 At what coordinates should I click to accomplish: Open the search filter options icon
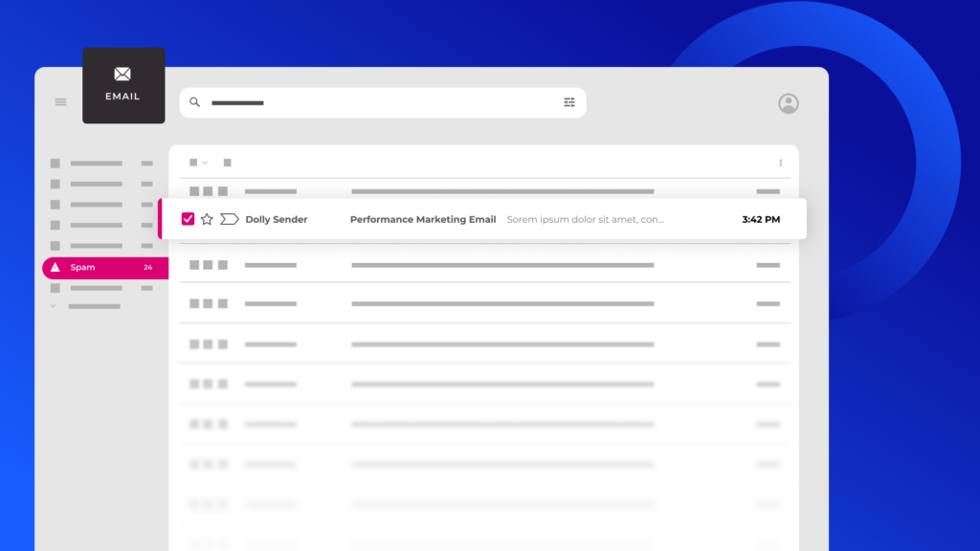[x=568, y=101]
